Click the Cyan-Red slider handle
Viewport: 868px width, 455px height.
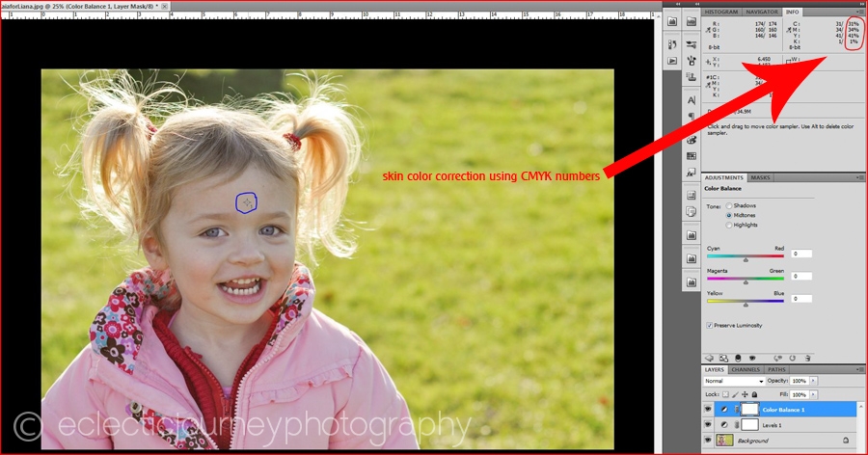746,258
